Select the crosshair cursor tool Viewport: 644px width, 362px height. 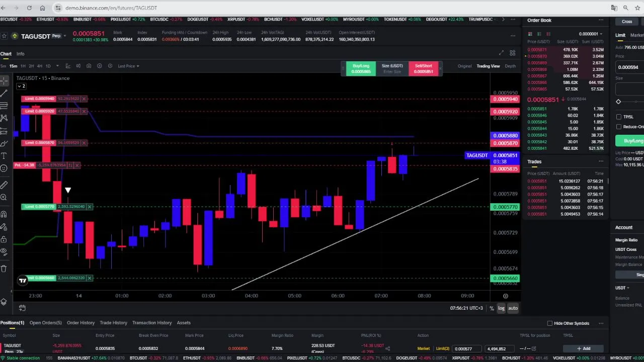[x=4, y=80]
